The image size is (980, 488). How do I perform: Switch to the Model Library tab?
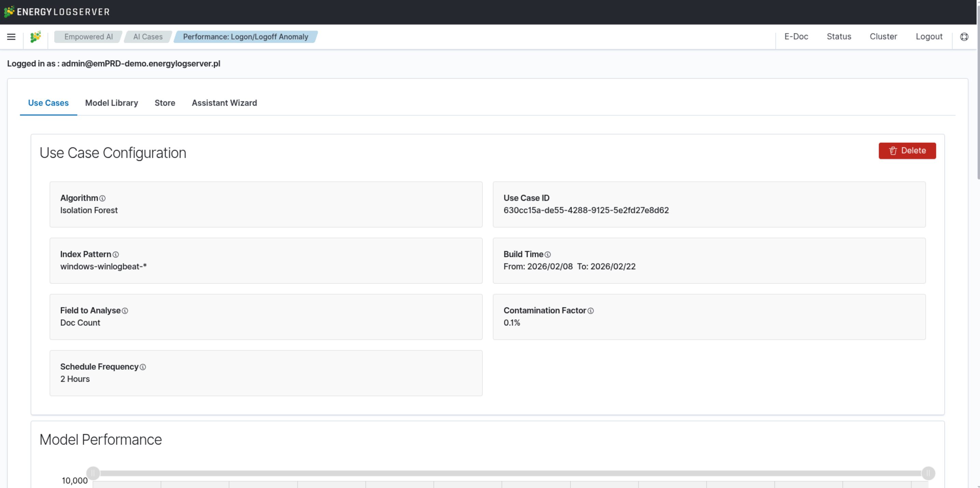[112, 103]
